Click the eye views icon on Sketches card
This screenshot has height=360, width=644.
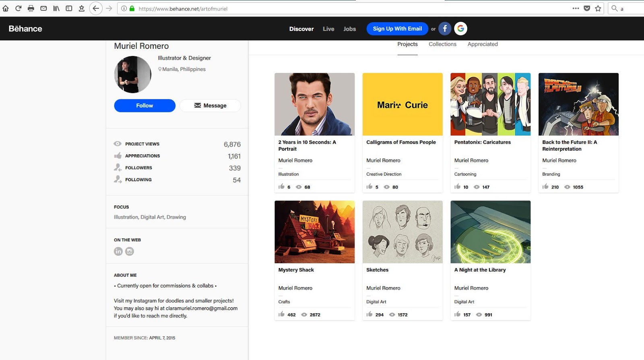pos(392,315)
